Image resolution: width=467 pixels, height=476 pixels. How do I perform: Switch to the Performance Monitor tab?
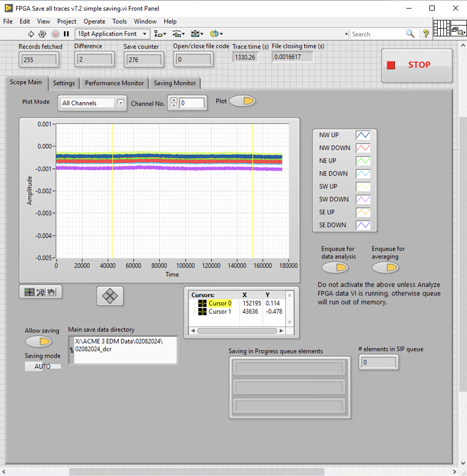tap(114, 83)
